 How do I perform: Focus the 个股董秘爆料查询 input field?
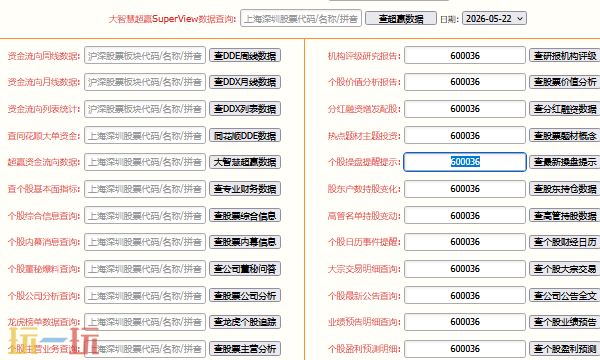pos(145,269)
